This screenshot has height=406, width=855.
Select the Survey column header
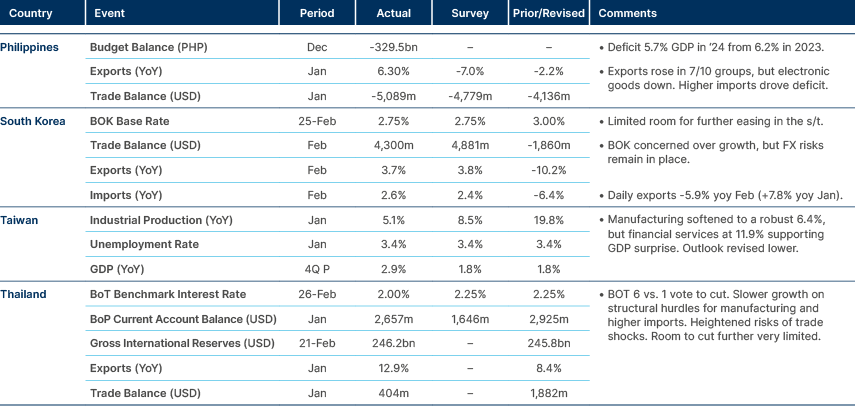point(470,14)
